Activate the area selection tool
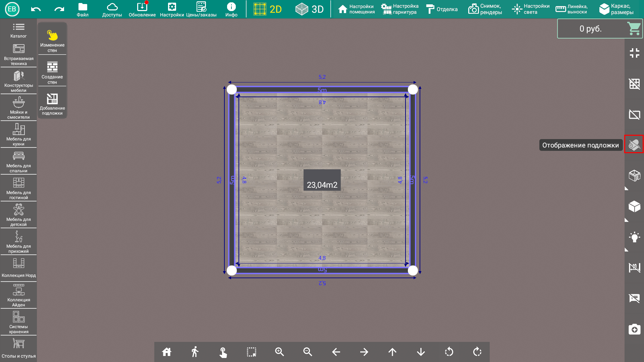644x362 pixels. click(252, 352)
